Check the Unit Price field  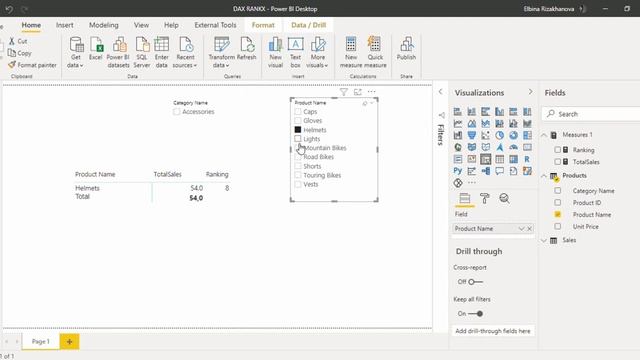558,226
